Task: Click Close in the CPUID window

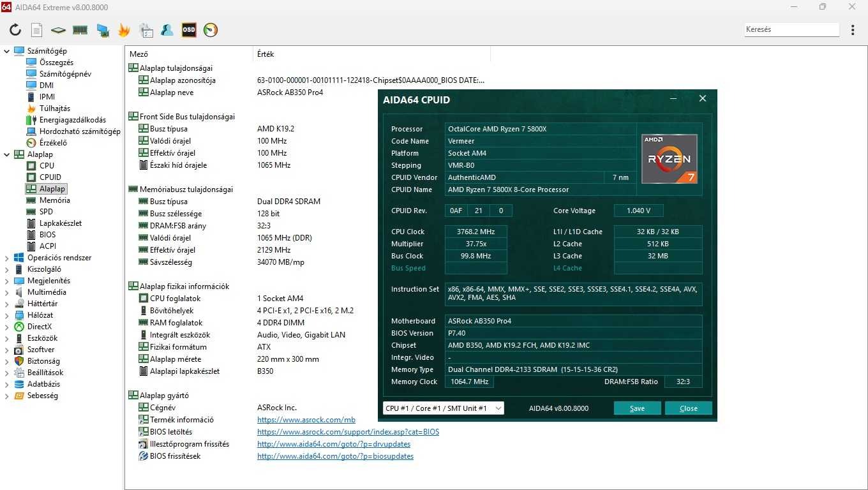Action: coord(688,408)
